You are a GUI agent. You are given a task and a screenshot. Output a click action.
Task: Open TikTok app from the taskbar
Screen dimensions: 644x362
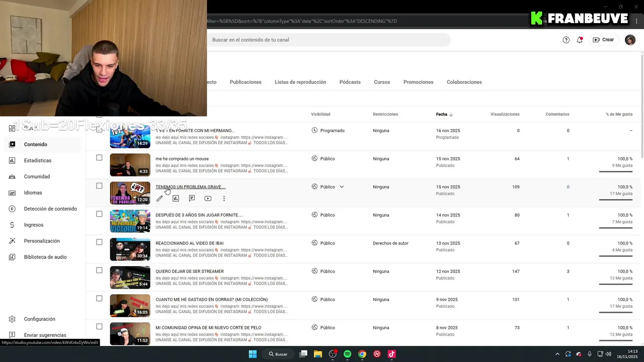click(392, 354)
